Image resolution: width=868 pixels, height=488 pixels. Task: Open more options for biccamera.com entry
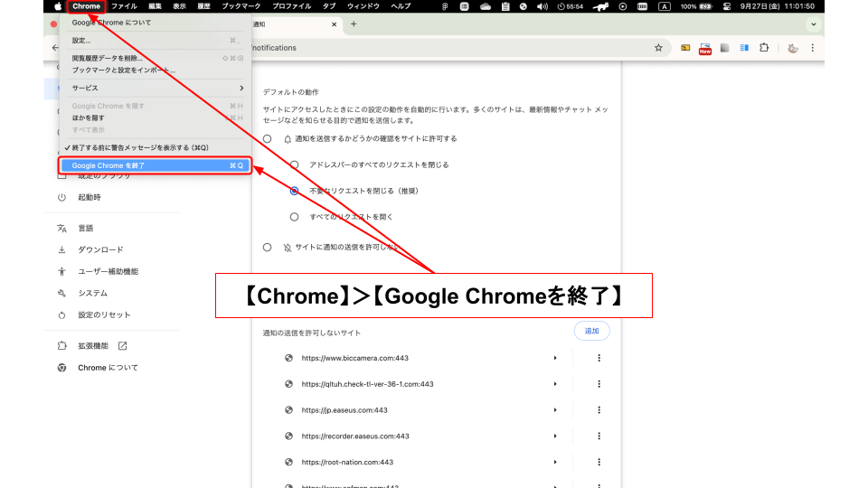pos(599,358)
